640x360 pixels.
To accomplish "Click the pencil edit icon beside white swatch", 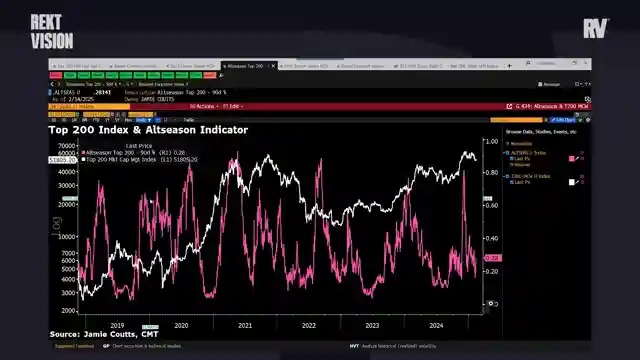I will [577, 182].
